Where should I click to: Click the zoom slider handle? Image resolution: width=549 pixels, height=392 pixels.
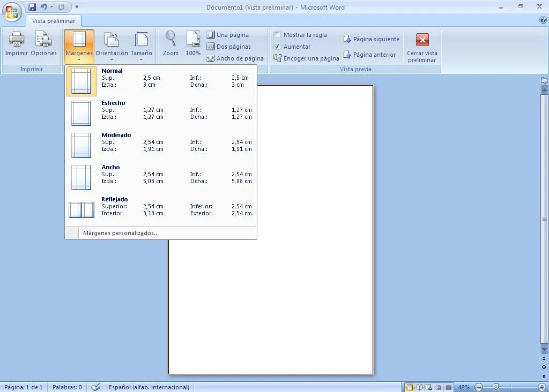tap(496, 387)
